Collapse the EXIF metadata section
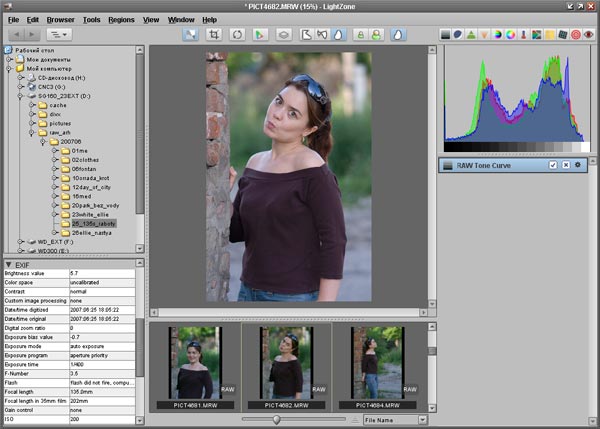Viewport: 600px width, 429px height. pos(8,264)
